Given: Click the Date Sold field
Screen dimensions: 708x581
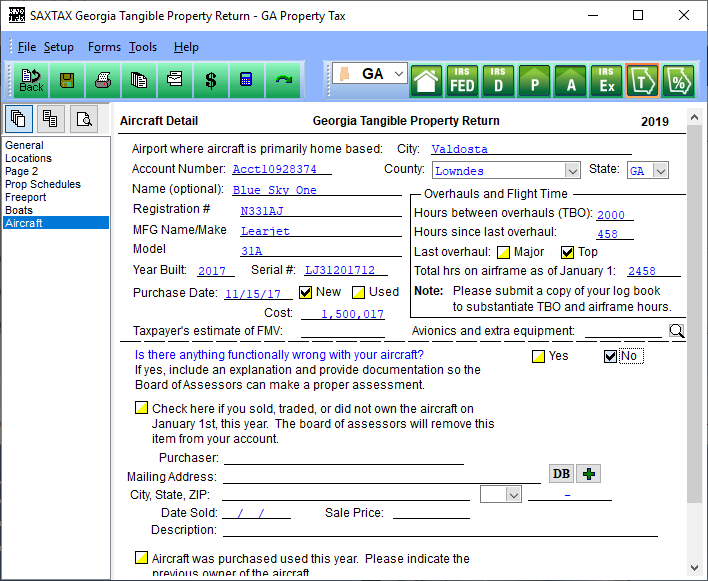Looking at the screenshot, I should tap(257, 512).
